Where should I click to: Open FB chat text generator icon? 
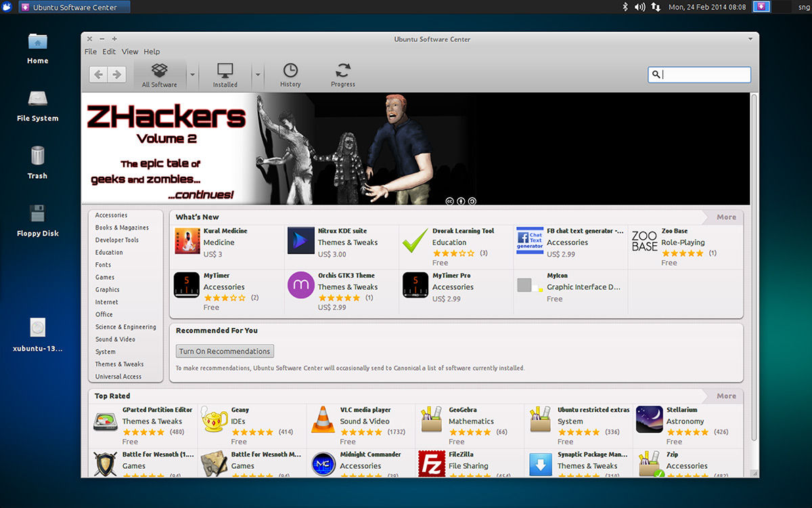[x=530, y=240]
